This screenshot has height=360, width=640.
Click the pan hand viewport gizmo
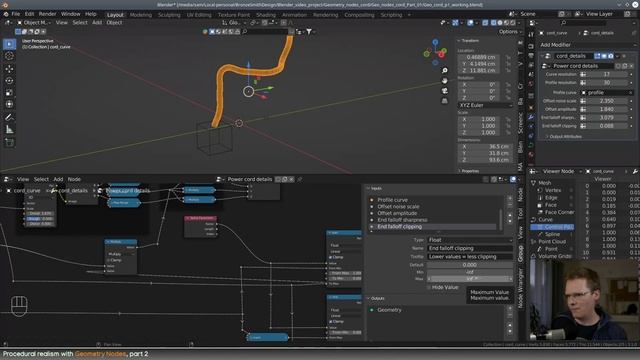point(444,80)
